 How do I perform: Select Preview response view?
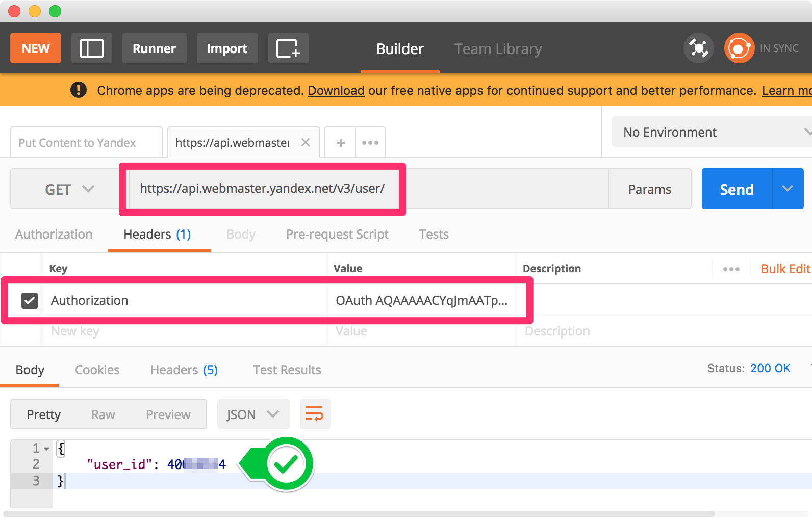pyautogui.click(x=168, y=414)
